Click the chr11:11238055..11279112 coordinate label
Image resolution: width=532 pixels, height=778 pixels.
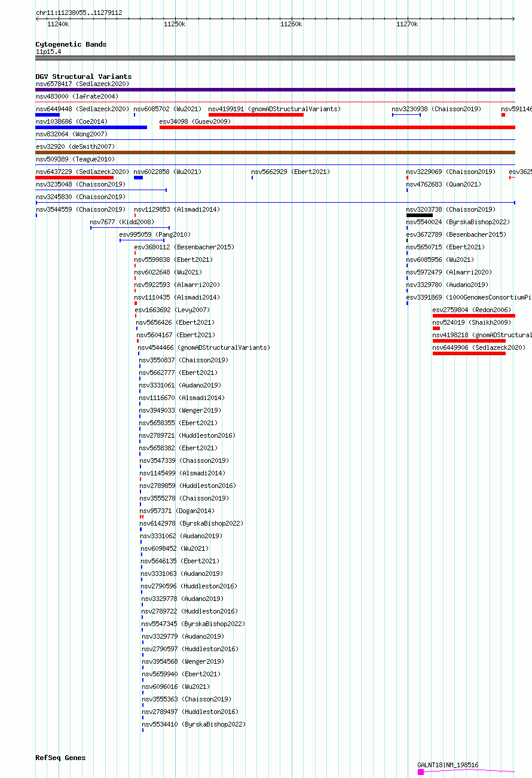tap(79, 13)
